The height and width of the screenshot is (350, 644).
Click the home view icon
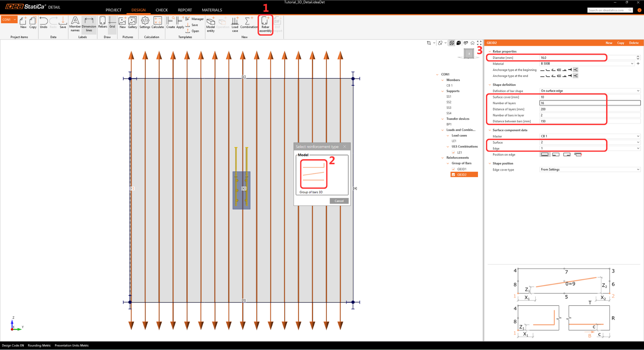point(472,43)
